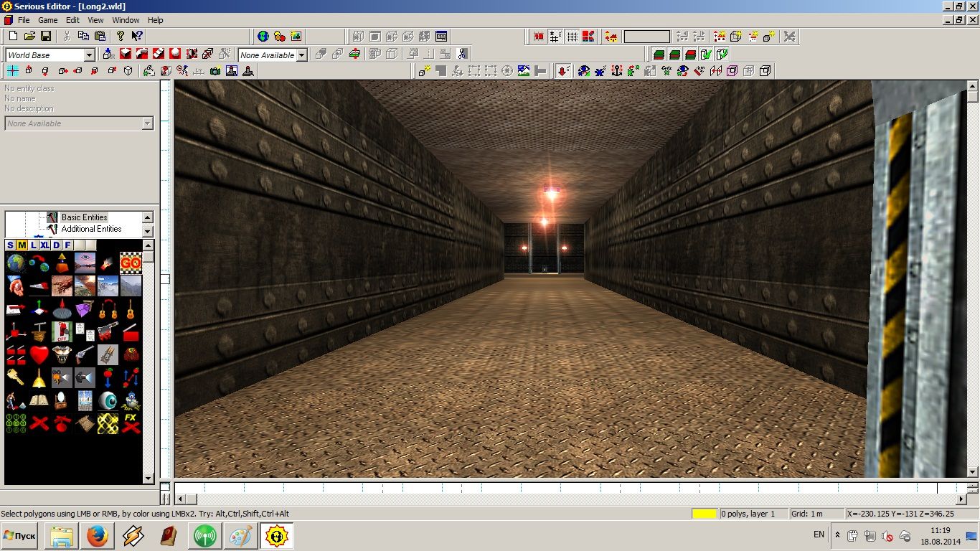Click the Copy icon in toolbar
Viewport: 980px width, 551px height.
click(83, 36)
